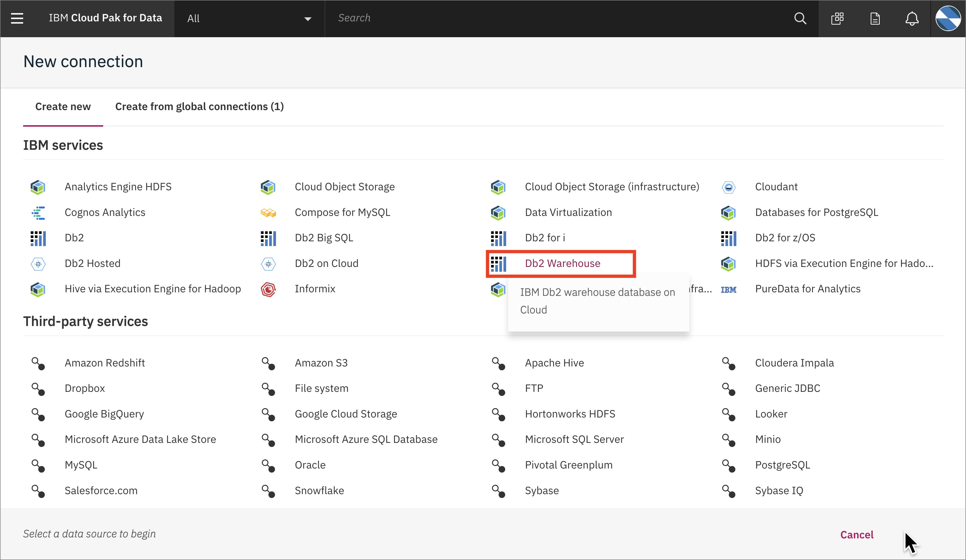Select Db2 Warehouse data source
966x560 pixels.
coord(562,263)
